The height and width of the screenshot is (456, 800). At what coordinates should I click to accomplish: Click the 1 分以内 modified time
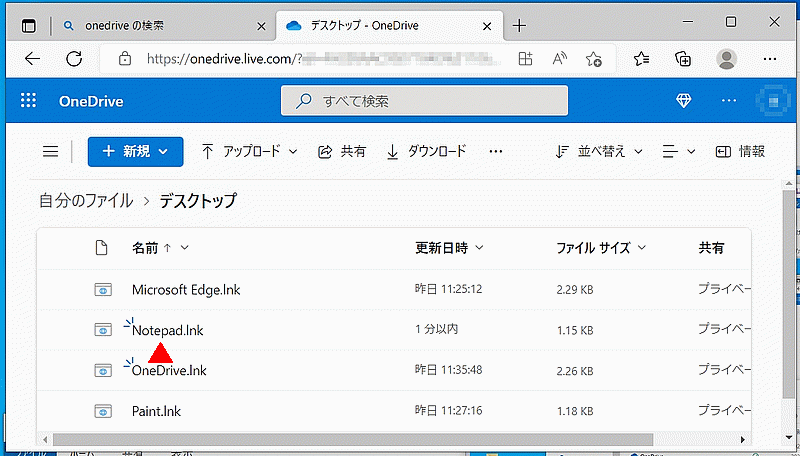click(437, 330)
